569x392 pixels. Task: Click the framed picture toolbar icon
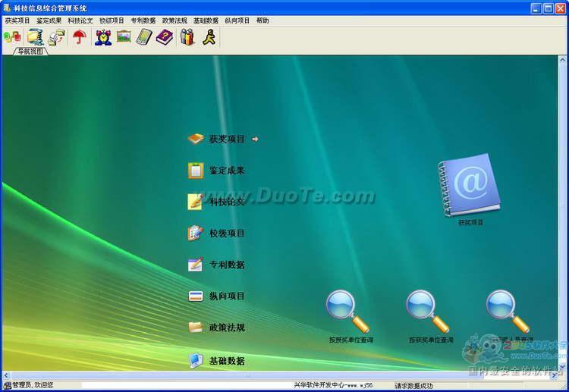pyautogui.click(x=124, y=36)
